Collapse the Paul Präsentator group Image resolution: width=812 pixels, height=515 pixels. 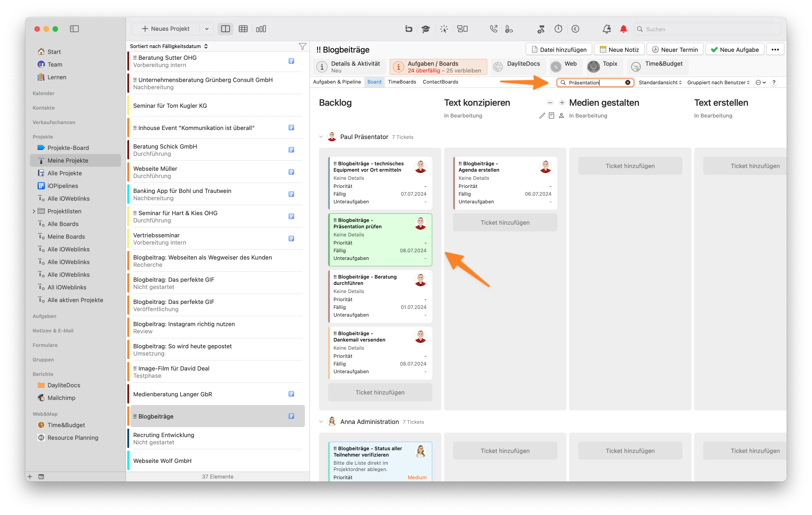coord(321,137)
